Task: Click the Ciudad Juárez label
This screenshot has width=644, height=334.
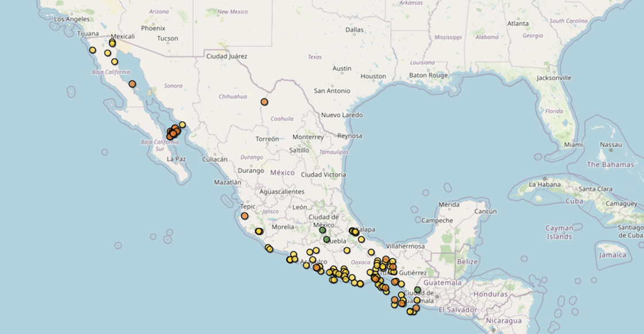Action: (227, 56)
